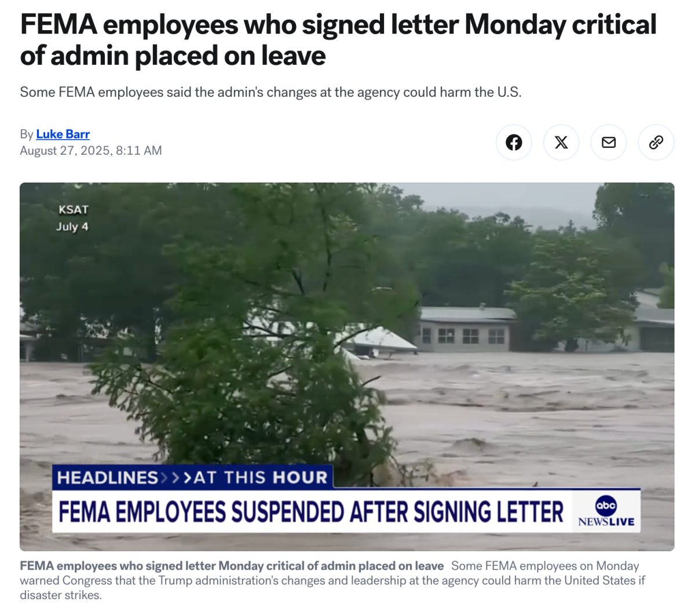
Task: Email this article using envelope icon
Action: [x=609, y=142]
